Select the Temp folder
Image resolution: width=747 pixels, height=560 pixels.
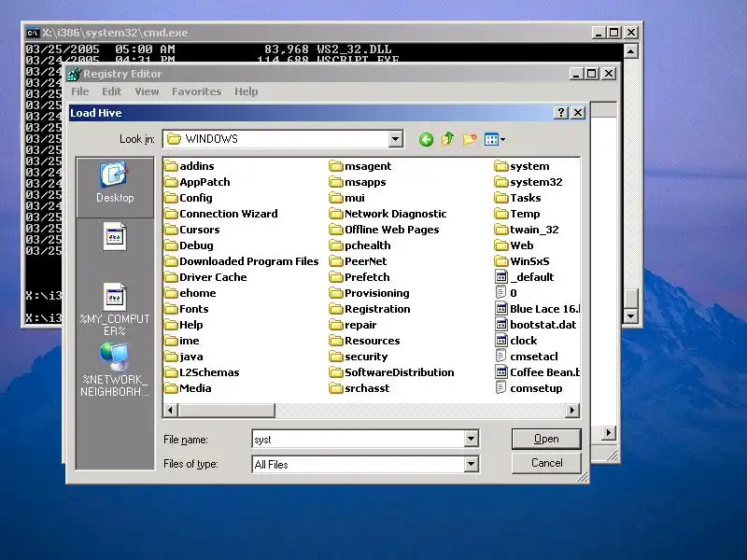[517, 214]
